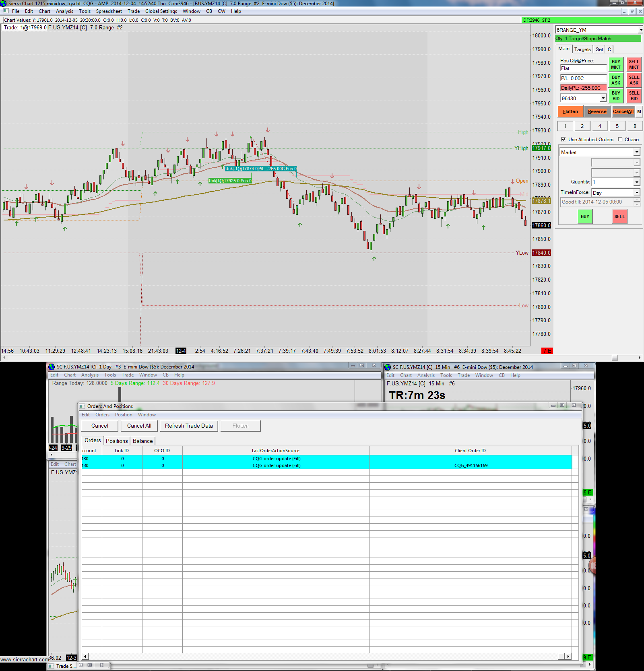Click the chart document icon left of the File menu
644x671 pixels.
click(x=6, y=11)
